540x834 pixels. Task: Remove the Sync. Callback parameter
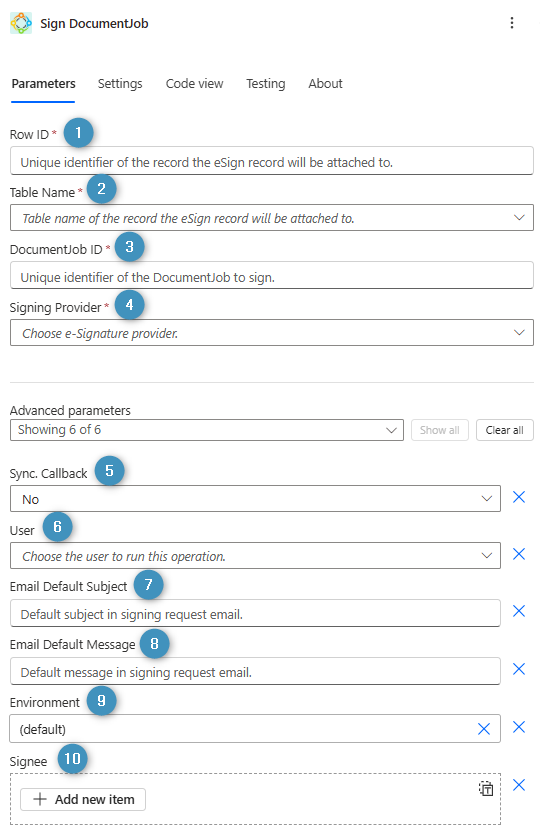(x=519, y=497)
